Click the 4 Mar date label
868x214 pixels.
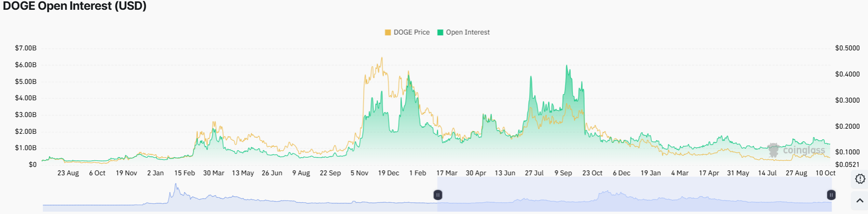point(680,173)
